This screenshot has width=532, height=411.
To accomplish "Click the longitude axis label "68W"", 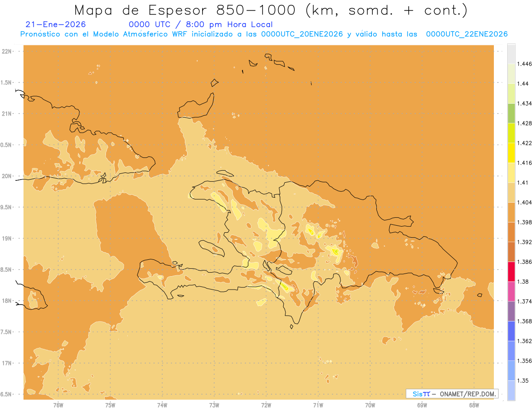I will pos(474,405).
